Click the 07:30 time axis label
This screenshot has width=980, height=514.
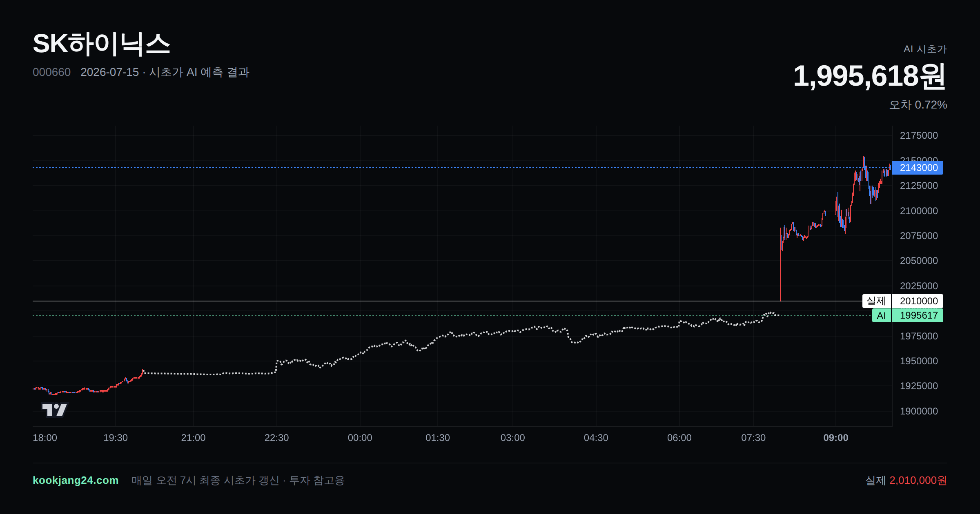point(753,438)
